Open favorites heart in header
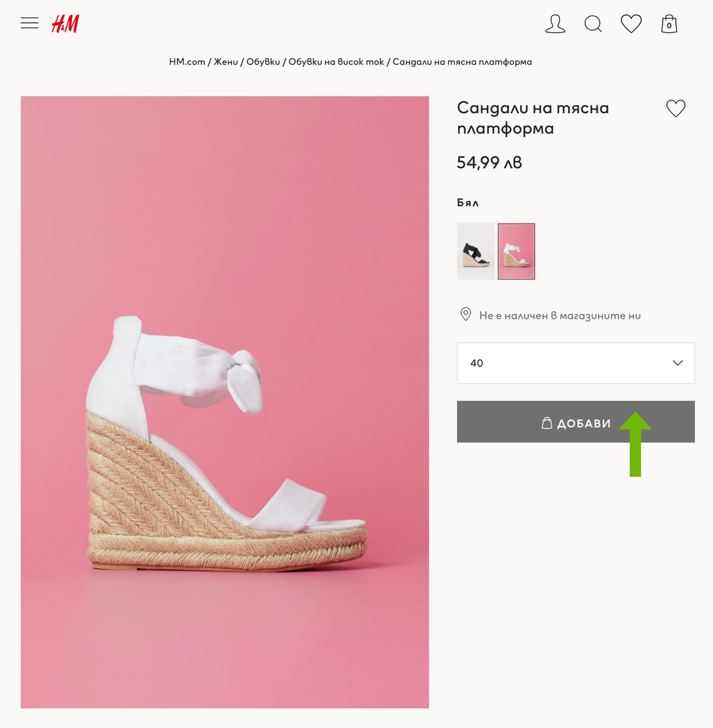This screenshot has height=728, width=713. pyautogui.click(x=631, y=24)
